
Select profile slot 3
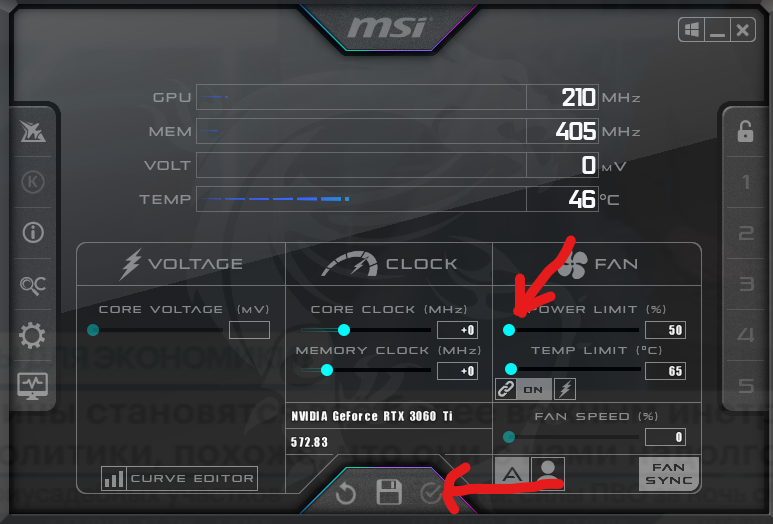click(746, 284)
